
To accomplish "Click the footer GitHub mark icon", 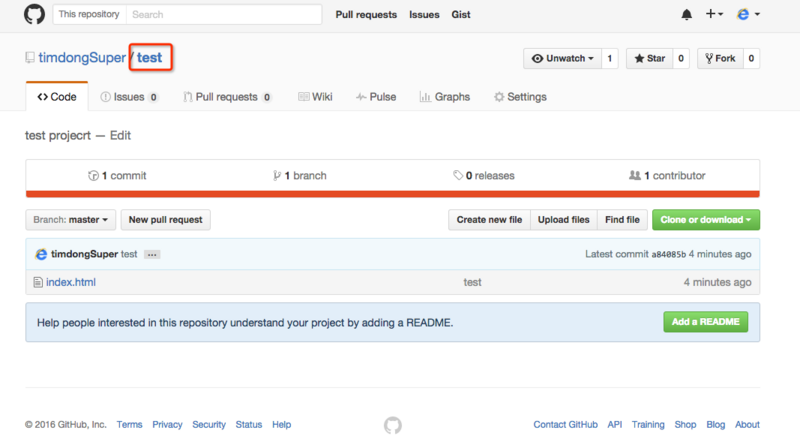I will pos(393,425).
